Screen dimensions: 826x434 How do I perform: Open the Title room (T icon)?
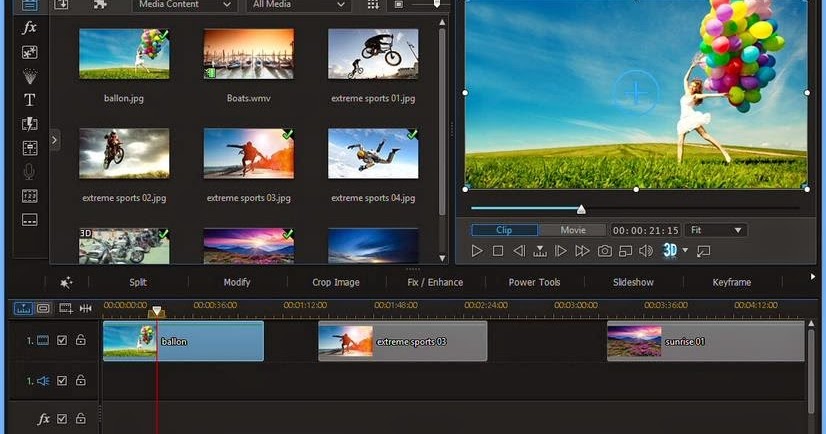30,100
